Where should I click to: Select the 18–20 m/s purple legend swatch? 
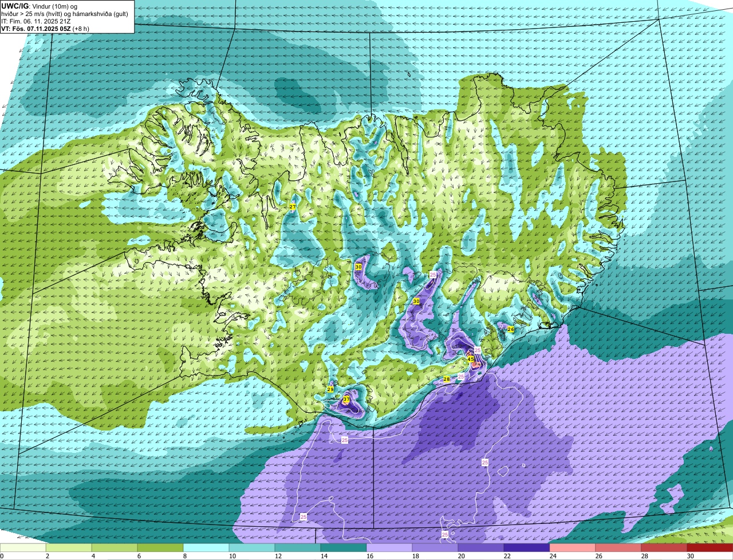[435, 548]
